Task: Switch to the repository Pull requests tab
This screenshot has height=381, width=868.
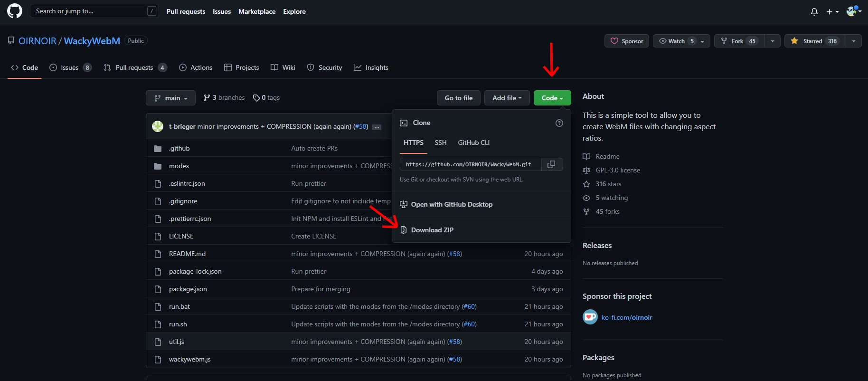Action: (135, 67)
